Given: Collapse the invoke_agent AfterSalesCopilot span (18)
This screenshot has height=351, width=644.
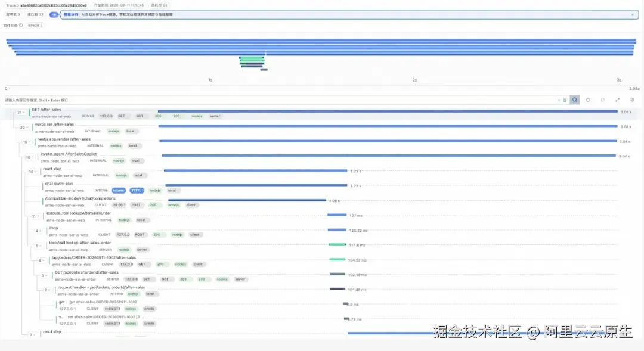Looking at the screenshot, I should 30,157.
